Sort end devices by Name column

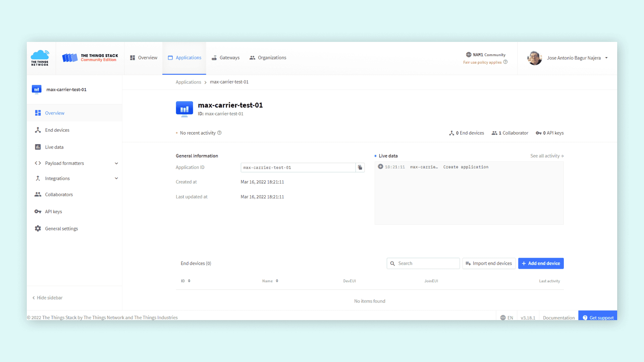pos(270,281)
